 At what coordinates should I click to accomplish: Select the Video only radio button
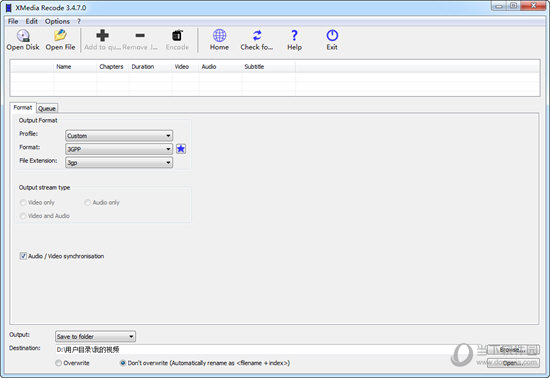(23, 203)
